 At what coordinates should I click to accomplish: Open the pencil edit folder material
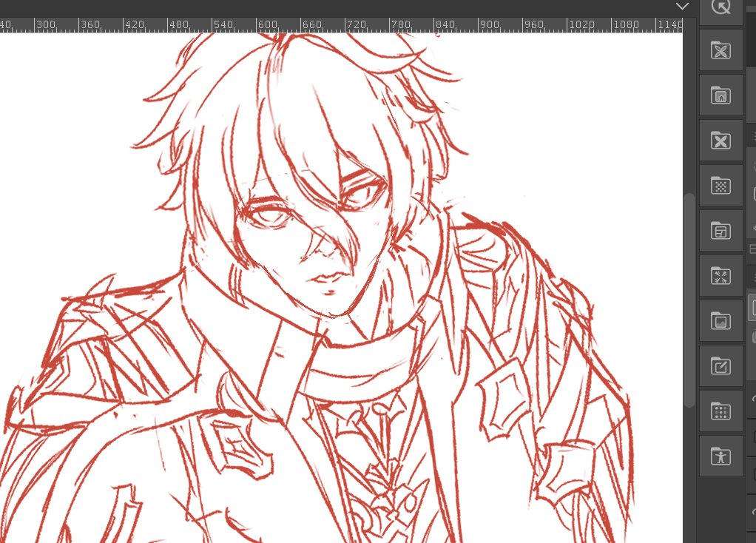point(720,366)
